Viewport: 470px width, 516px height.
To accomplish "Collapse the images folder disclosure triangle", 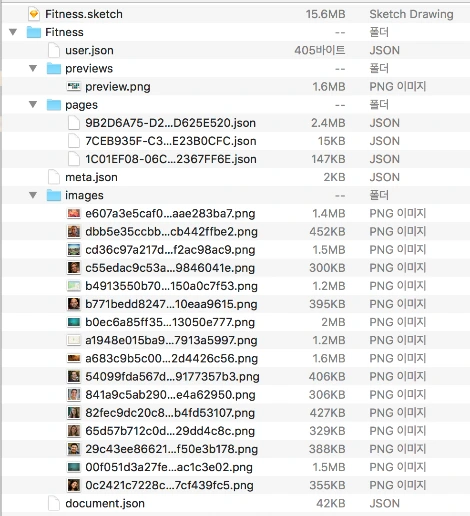I will (x=33, y=195).
